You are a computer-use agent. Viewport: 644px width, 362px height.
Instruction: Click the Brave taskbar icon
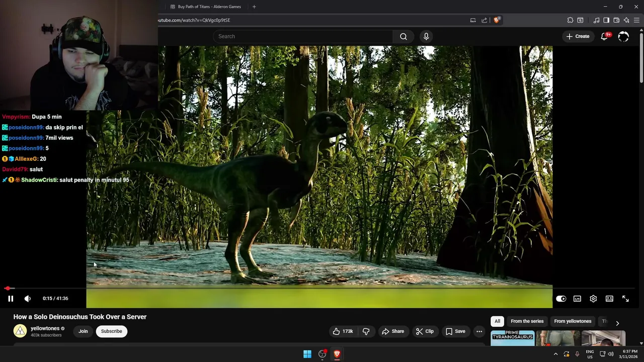coord(337,354)
